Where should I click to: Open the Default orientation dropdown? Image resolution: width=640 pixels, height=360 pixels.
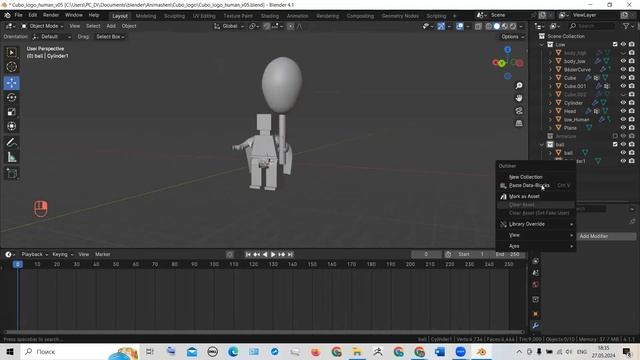point(51,37)
